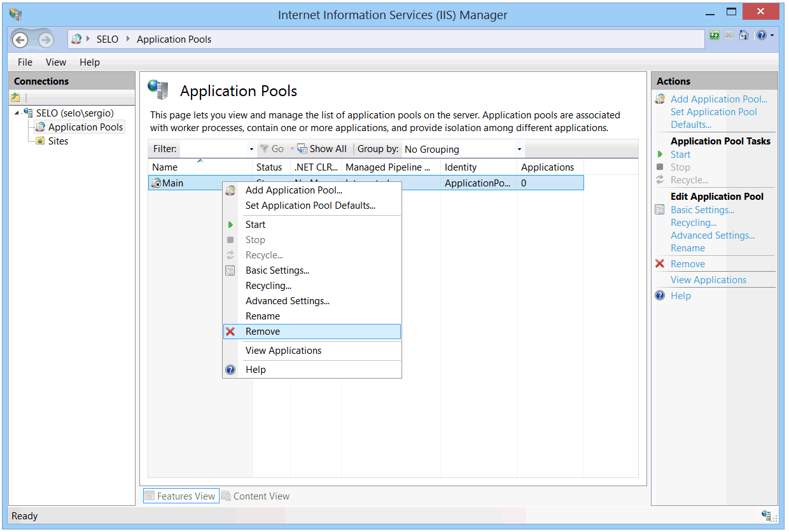The image size is (789, 532).
Task: Sort by the Identity column header
Action: pos(478,167)
